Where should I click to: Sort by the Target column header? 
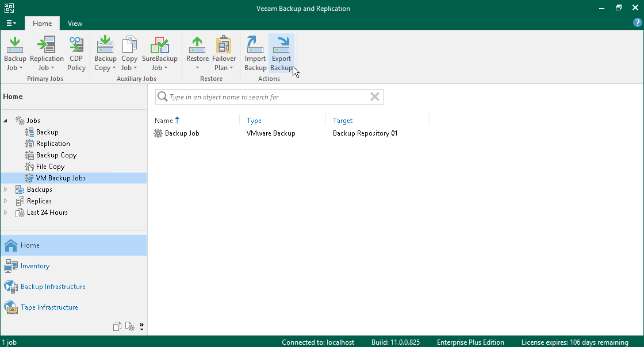point(343,121)
